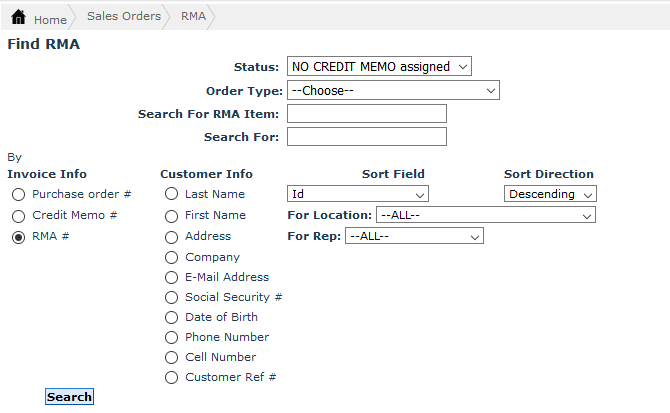Open the Status dropdown
This screenshot has width=670, height=413.
pos(378,67)
